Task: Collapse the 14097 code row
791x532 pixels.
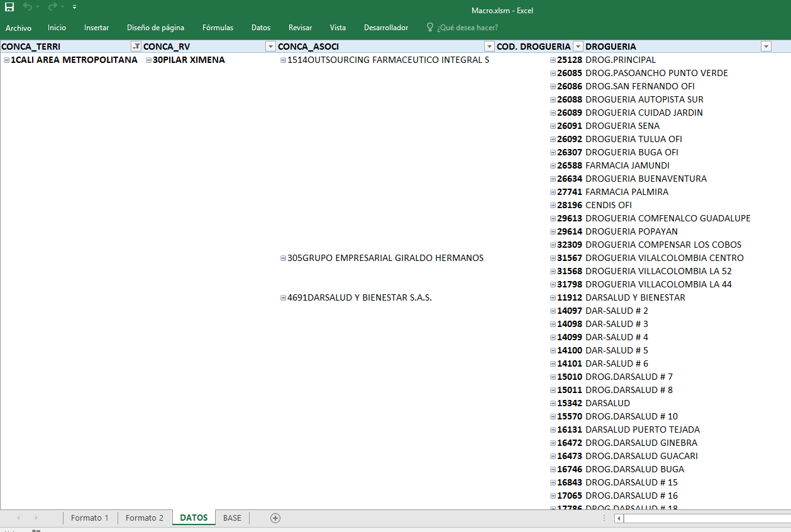Action: click(553, 311)
